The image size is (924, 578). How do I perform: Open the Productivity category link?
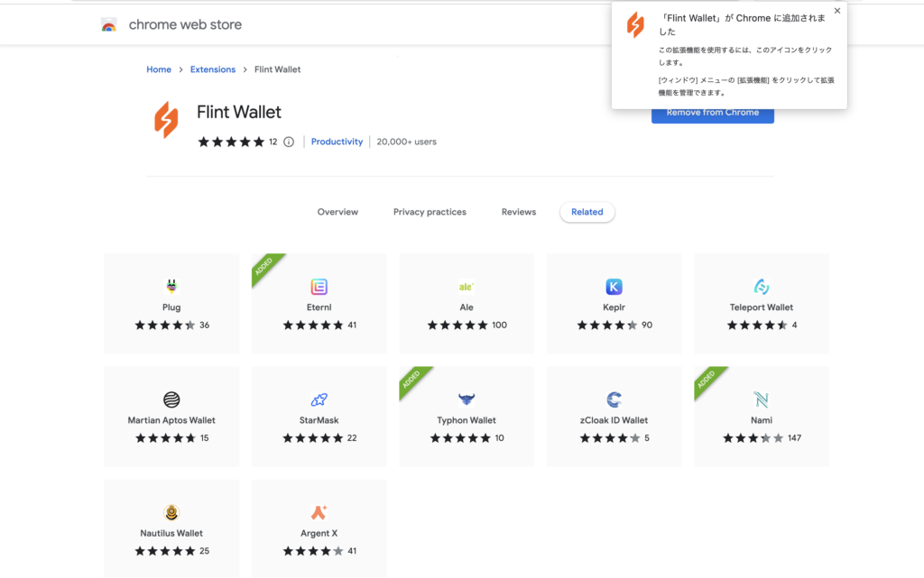click(x=337, y=142)
